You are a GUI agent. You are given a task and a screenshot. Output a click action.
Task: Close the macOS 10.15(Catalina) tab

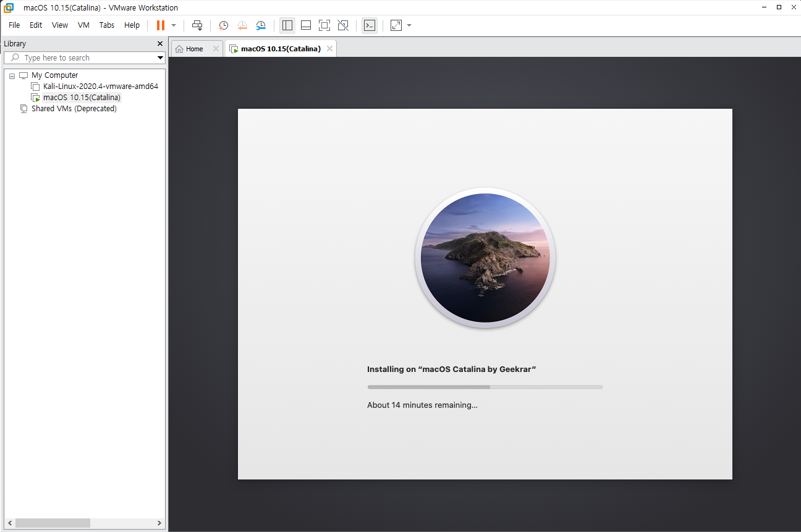pos(329,49)
